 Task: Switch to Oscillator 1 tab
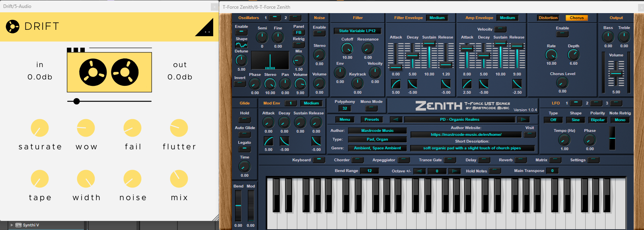coord(275,18)
